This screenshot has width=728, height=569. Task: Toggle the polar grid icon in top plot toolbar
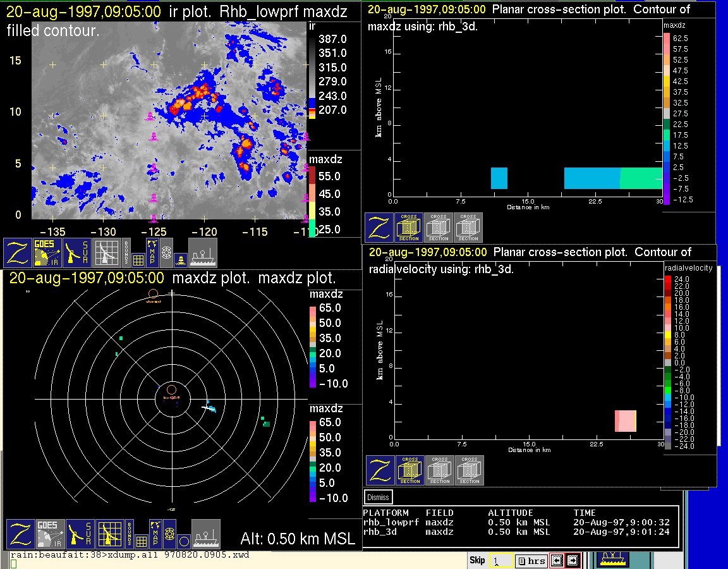point(167,252)
